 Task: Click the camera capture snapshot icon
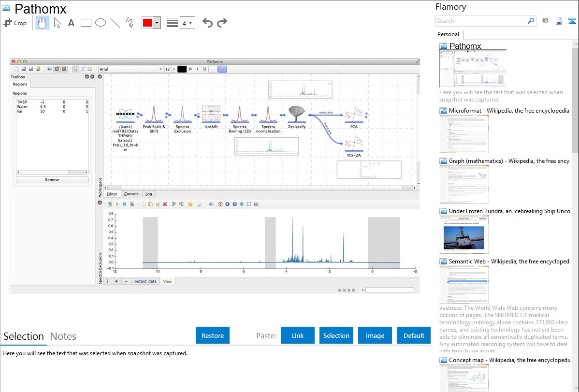[545, 21]
